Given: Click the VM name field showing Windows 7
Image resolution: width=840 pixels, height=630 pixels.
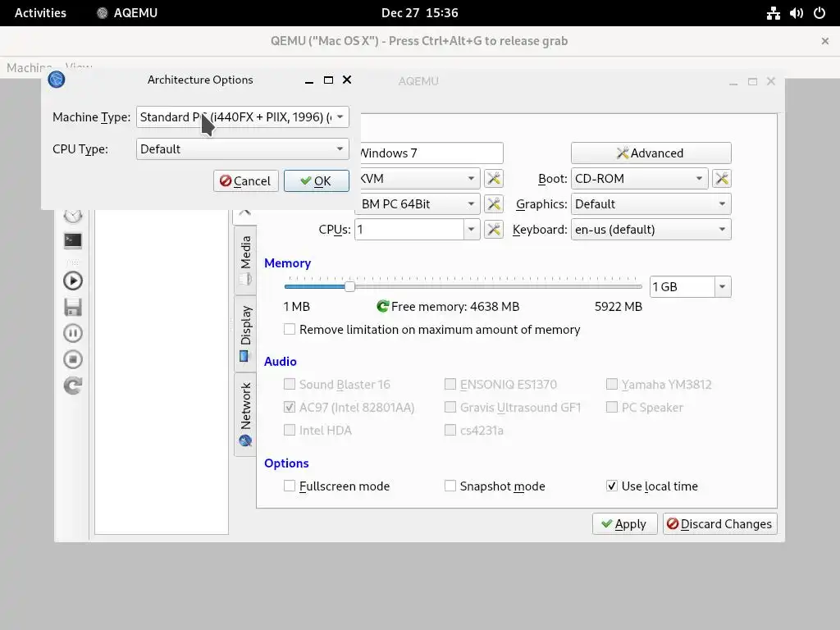Looking at the screenshot, I should point(431,153).
